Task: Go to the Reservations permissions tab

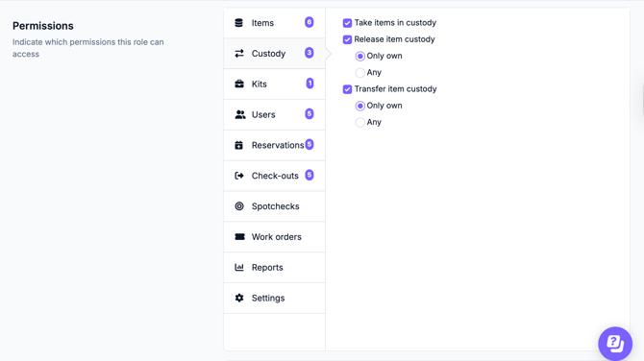Action: 274,145
